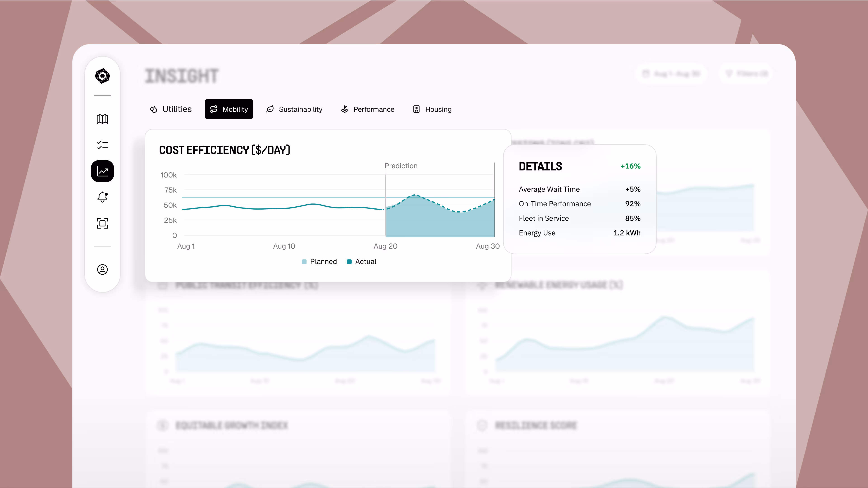The height and width of the screenshot is (488, 868).
Task: Click the 25k y-axis label
Action: [170, 220]
